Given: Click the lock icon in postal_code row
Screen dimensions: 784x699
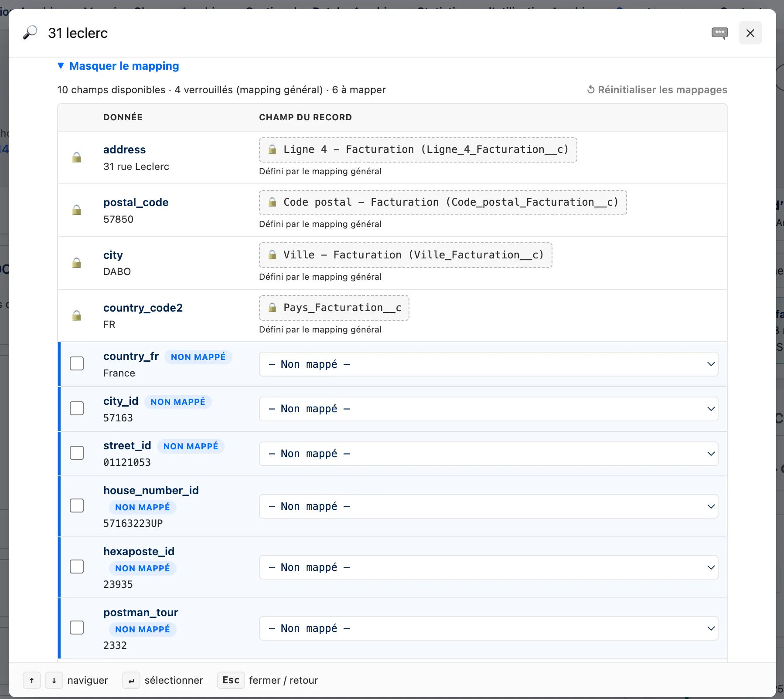Looking at the screenshot, I should pos(77,210).
